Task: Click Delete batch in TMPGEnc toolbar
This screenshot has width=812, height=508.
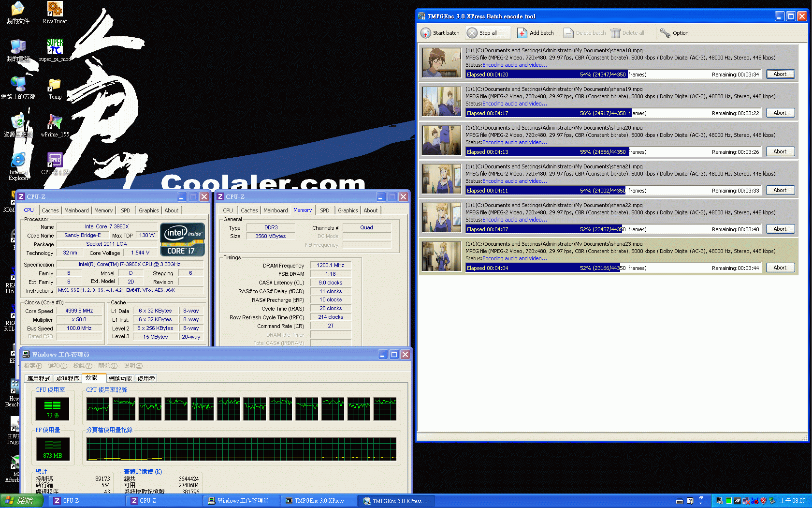Action: pyautogui.click(x=585, y=33)
